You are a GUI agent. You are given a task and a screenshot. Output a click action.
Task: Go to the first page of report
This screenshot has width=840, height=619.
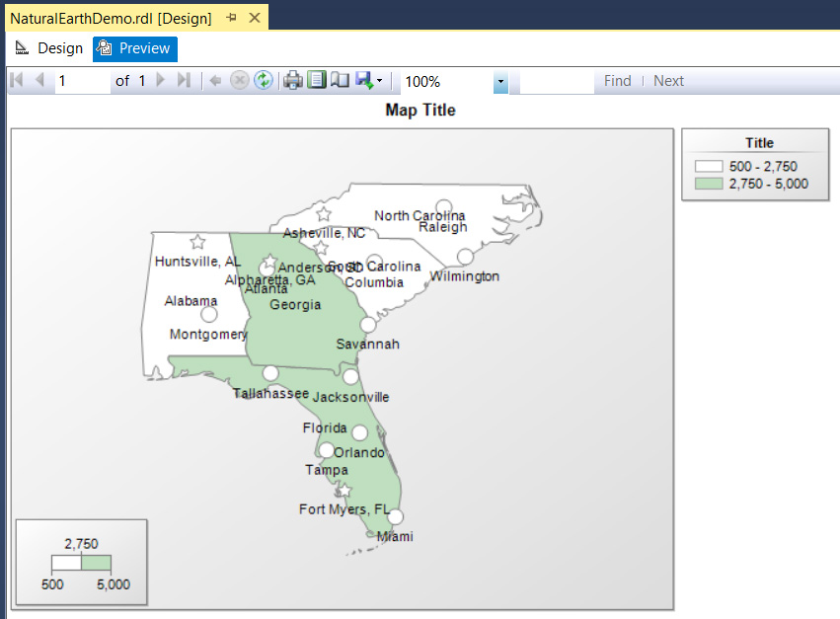tap(17, 81)
